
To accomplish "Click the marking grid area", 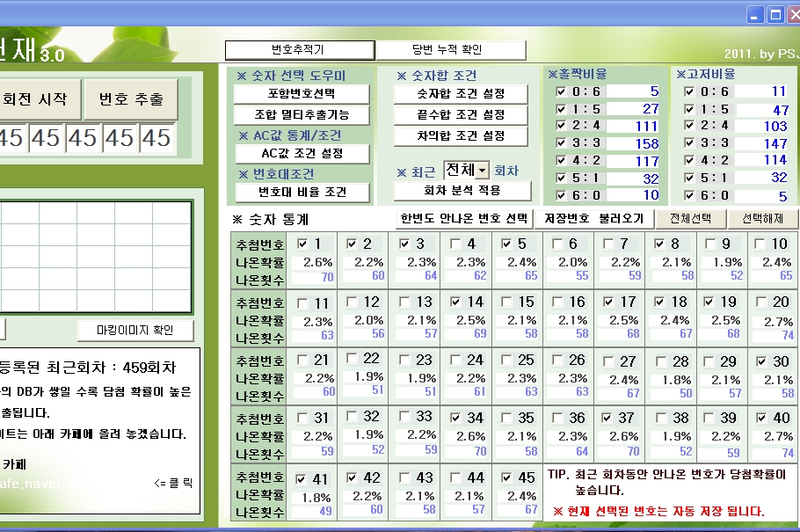I will click(95, 256).
